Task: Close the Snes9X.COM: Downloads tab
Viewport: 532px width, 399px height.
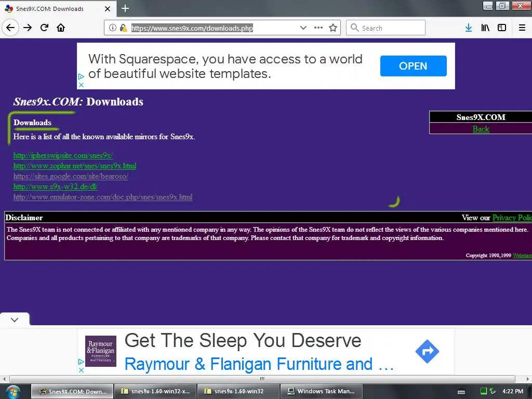Action: [x=108, y=9]
